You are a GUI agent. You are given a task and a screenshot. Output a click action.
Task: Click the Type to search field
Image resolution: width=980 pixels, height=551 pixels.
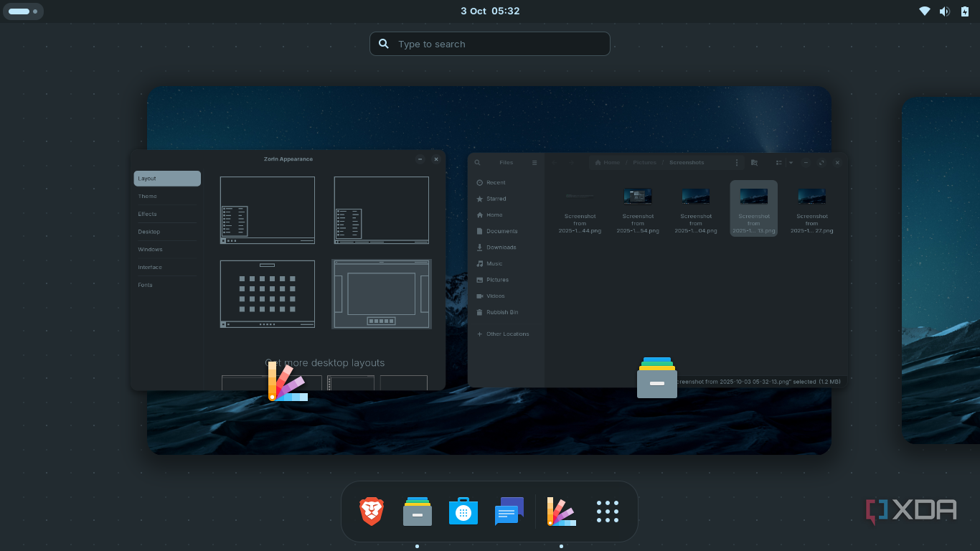click(x=490, y=44)
